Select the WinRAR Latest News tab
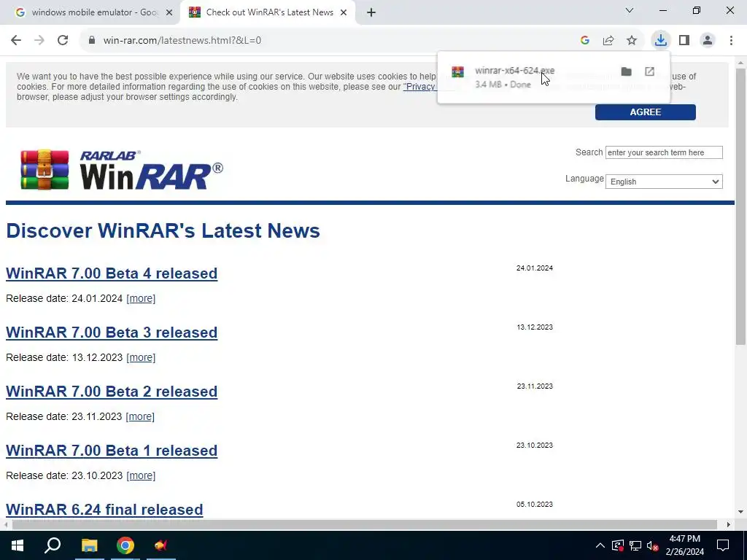The width and height of the screenshot is (747, 560). (268, 12)
